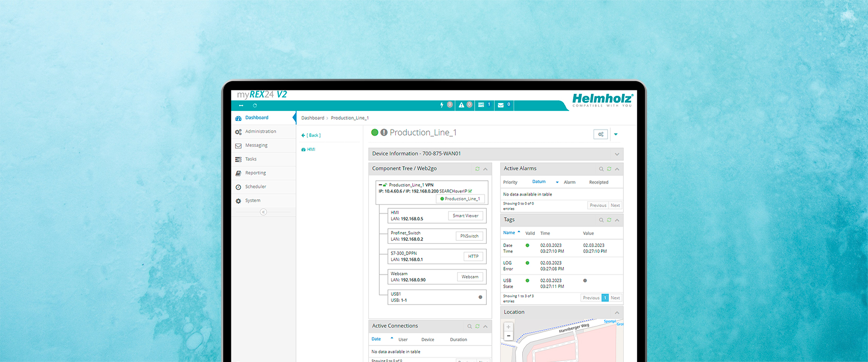Image resolution: width=868 pixels, height=362 pixels.
Task: Open the warning triangle alarms indicator
Action: [465, 105]
